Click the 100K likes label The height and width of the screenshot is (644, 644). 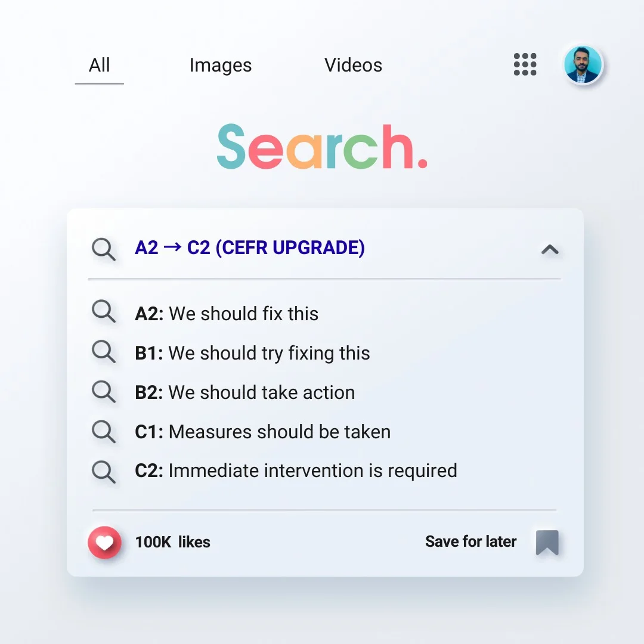pos(172,542)
